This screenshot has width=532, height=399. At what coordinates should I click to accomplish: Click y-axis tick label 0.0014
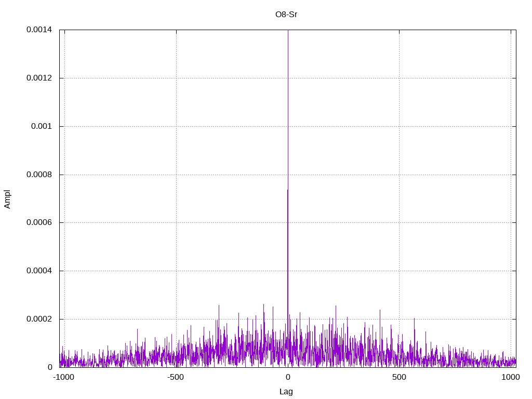(39, 30)
